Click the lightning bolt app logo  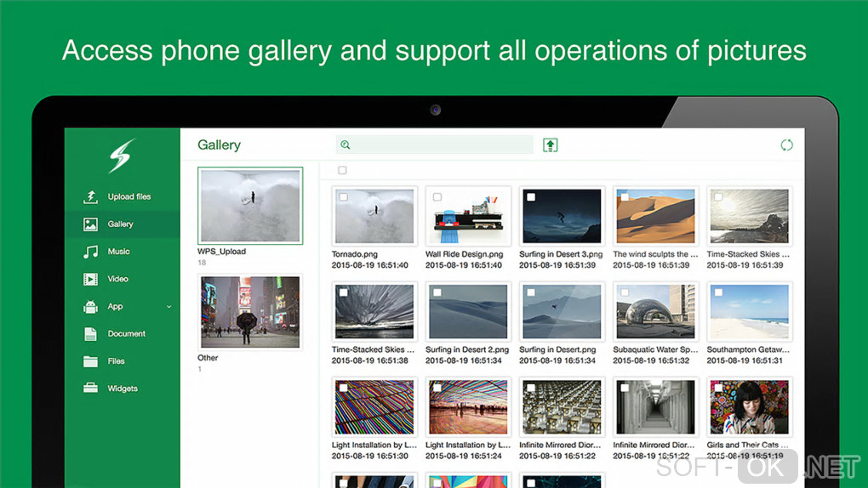[x=121, y=156]
